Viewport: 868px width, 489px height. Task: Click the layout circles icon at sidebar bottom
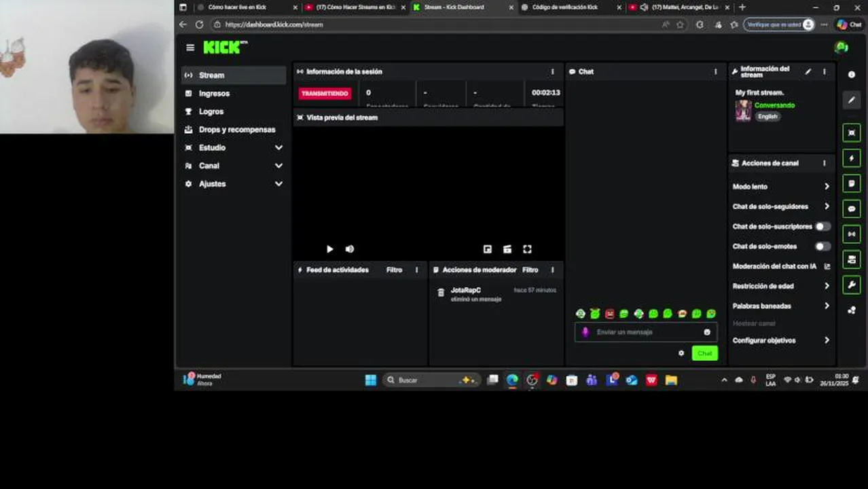pos(852,310)
